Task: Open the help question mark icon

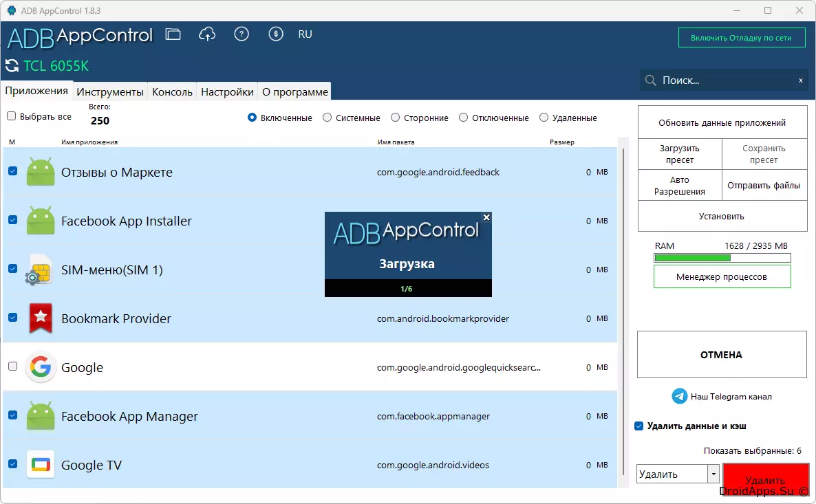Action: (x=241, y=34)
